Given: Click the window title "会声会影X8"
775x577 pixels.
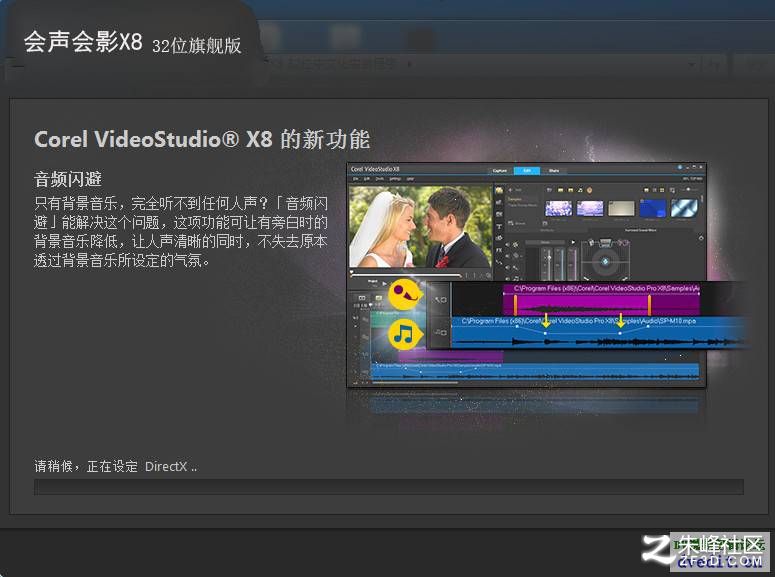Looking at the screenshot, I should [x=83, y=42].
